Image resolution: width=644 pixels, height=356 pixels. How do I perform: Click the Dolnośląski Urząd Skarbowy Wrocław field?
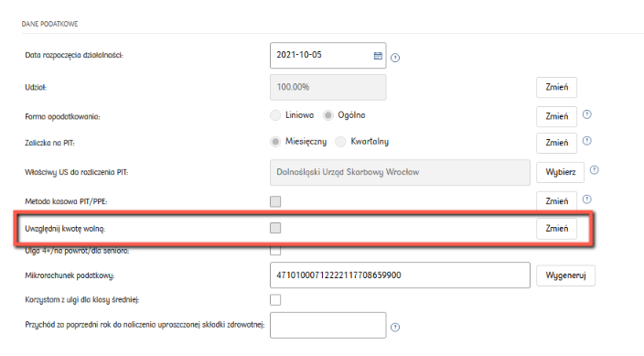click(400, 172)
